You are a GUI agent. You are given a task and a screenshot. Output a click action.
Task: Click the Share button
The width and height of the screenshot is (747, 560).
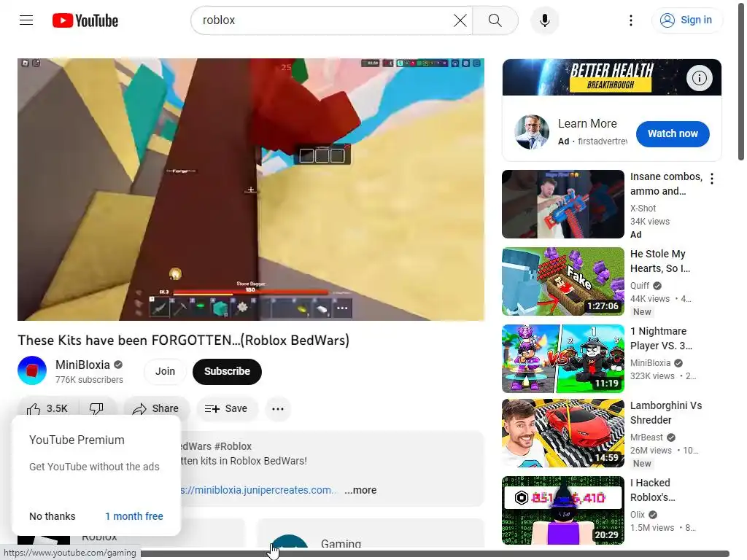(x=156, y=408)
